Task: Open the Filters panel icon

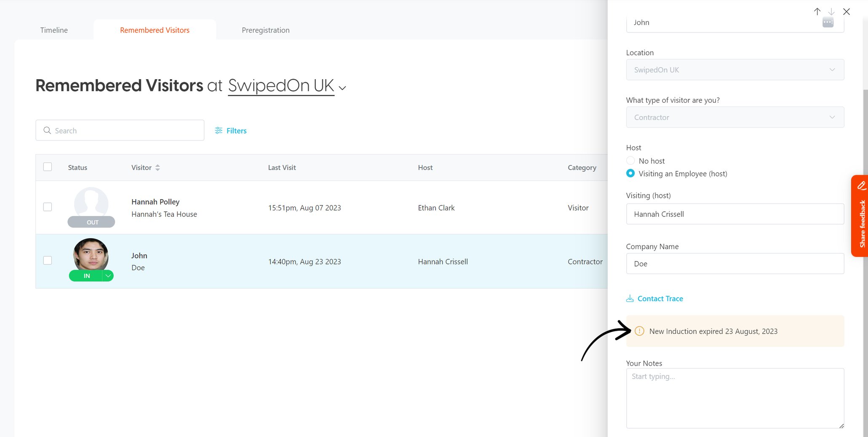Action: coord(218,131)
